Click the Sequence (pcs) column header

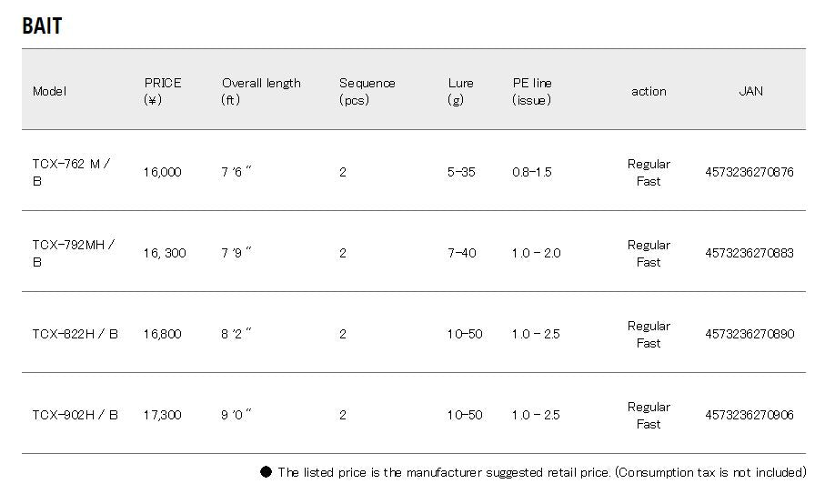[367, 91]
